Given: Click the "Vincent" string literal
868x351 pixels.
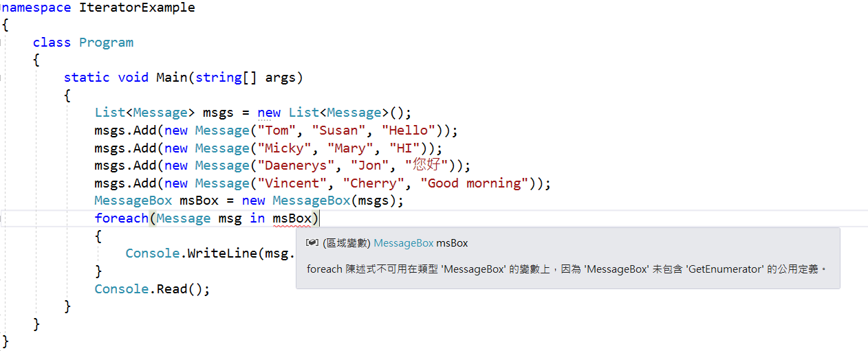Looking at the screenshot, I should click(292, 183).
